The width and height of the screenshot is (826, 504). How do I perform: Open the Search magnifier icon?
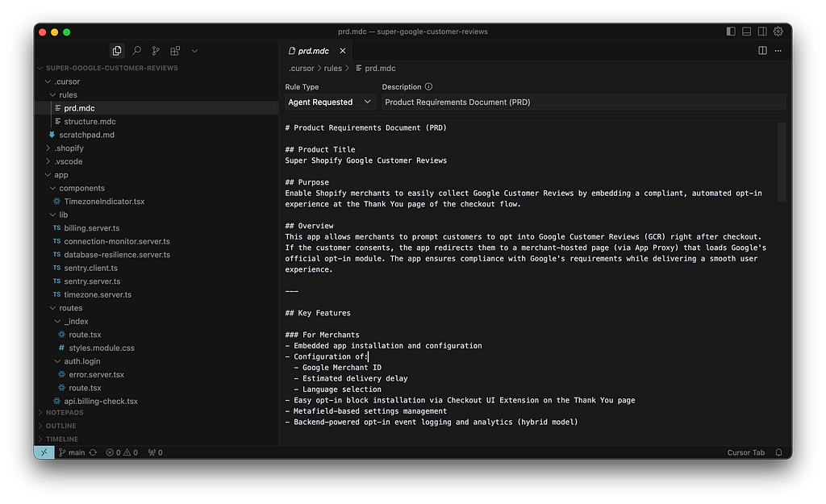point(136,51)
